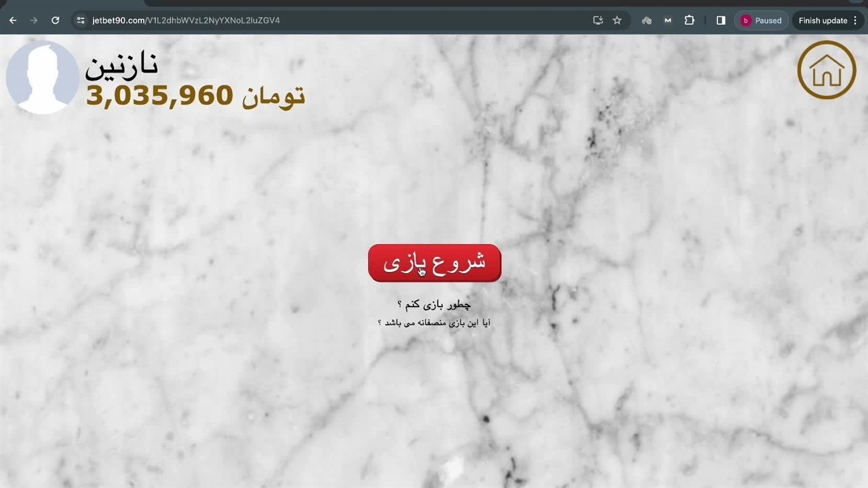Viewport: 868px width, 488px height.
Task: Open the آیا این بازی منصفانه می باشد؟ link
Action: [434, 323]
